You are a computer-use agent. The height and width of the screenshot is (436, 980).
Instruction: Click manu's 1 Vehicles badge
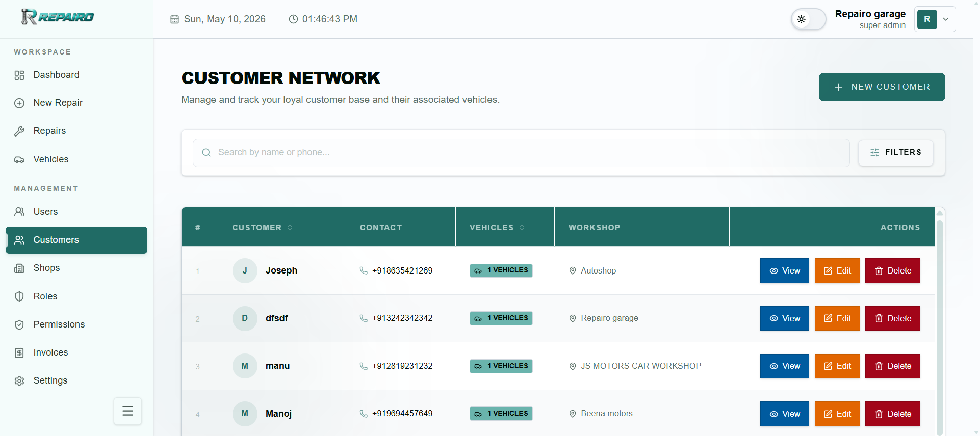pos(501,366)
